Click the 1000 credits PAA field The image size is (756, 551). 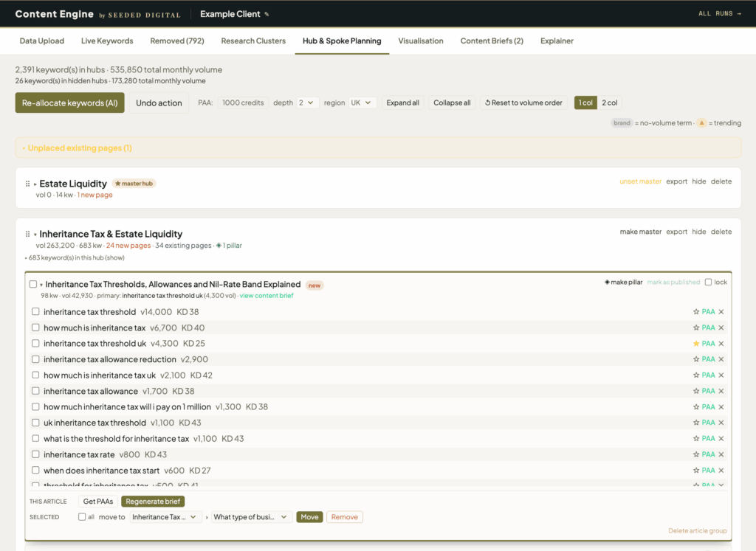click(243, 103)
